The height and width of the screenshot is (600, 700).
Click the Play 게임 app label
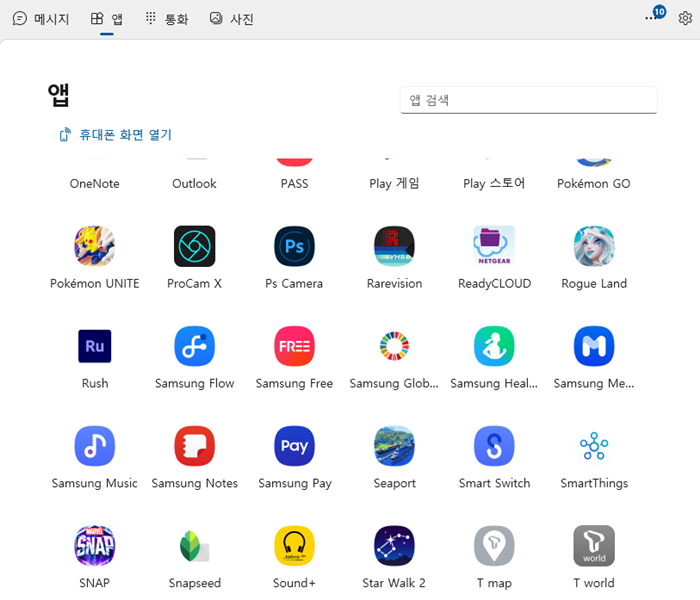pos(394,183)
